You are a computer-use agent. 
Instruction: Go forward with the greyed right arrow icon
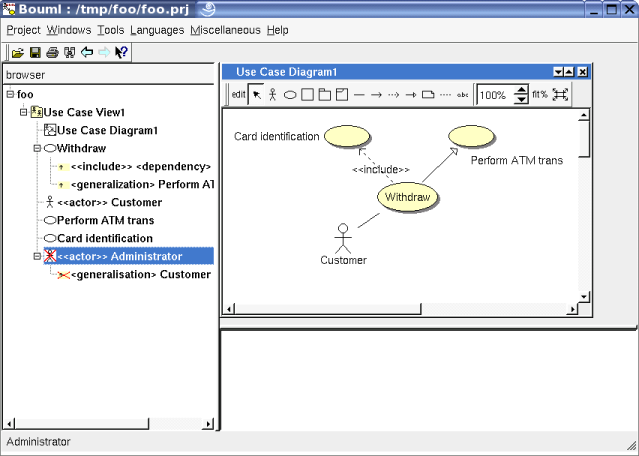[104, 52]
